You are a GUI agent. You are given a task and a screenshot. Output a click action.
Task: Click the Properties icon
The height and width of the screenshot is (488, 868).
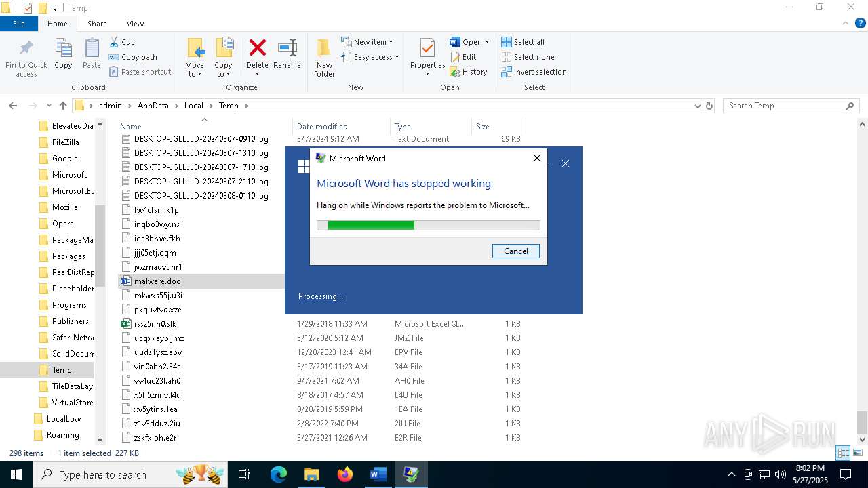pyautogui.click(x=427, y=49)
